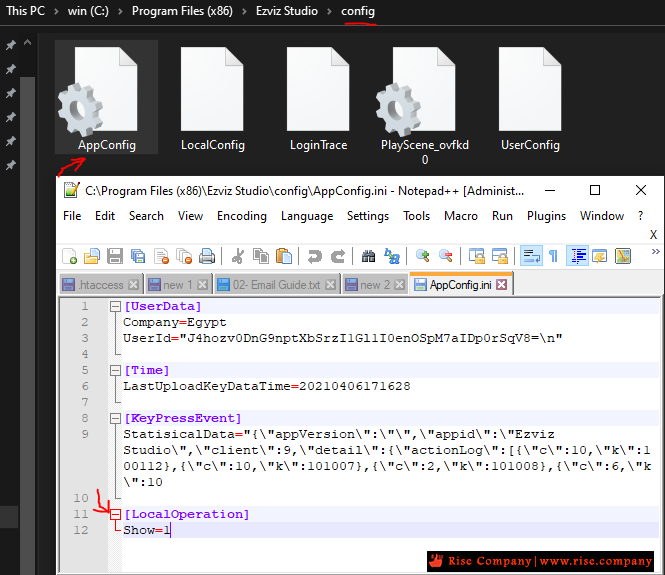The width and height of the screenshot is (665, 575).
Task: Click the Zoom In magnifier icon
Action: coord(422,256)
